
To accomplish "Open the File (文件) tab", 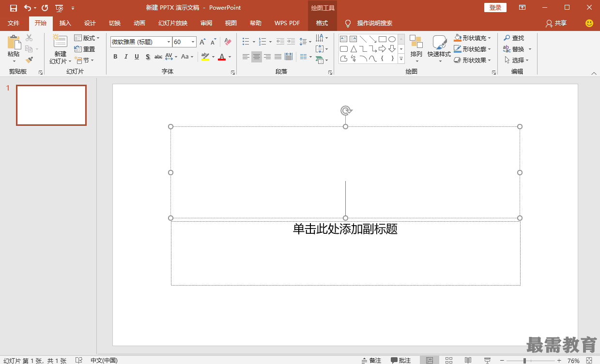I will pos(14,23).
